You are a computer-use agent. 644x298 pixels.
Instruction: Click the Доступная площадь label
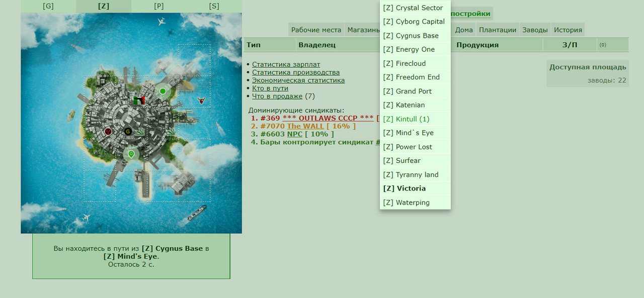[588, 67]
